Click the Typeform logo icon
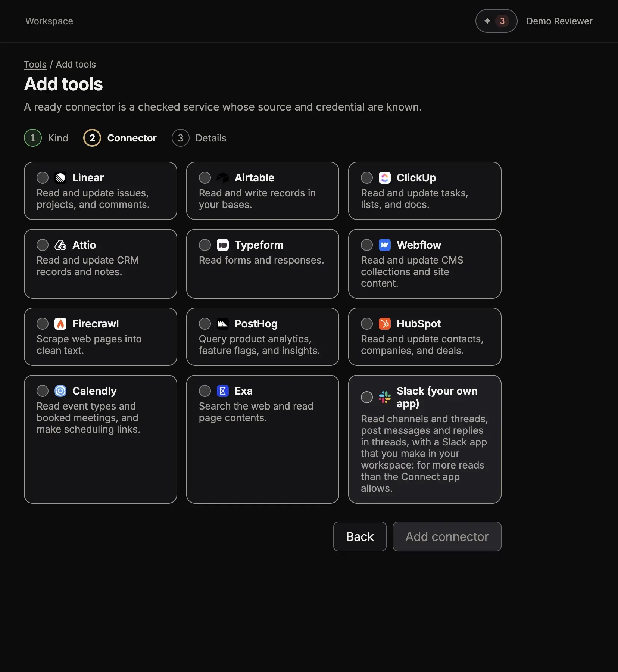 pyautogui.click(x=223, y=245)
